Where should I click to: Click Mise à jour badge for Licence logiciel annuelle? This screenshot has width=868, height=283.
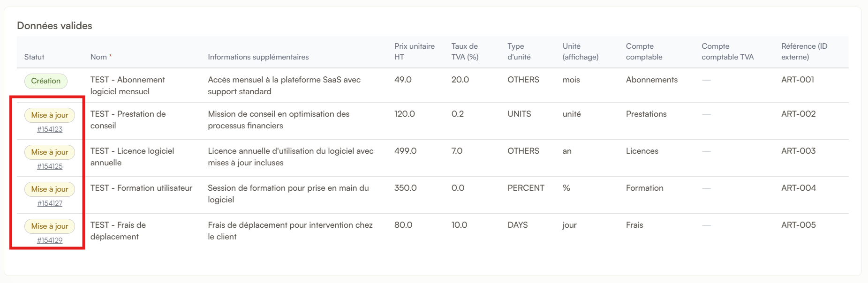coord(50,152)
